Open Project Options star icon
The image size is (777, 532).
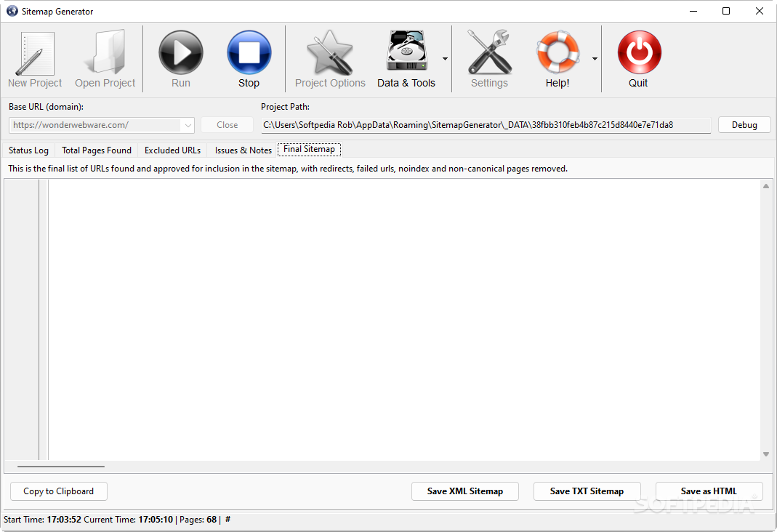330,52
